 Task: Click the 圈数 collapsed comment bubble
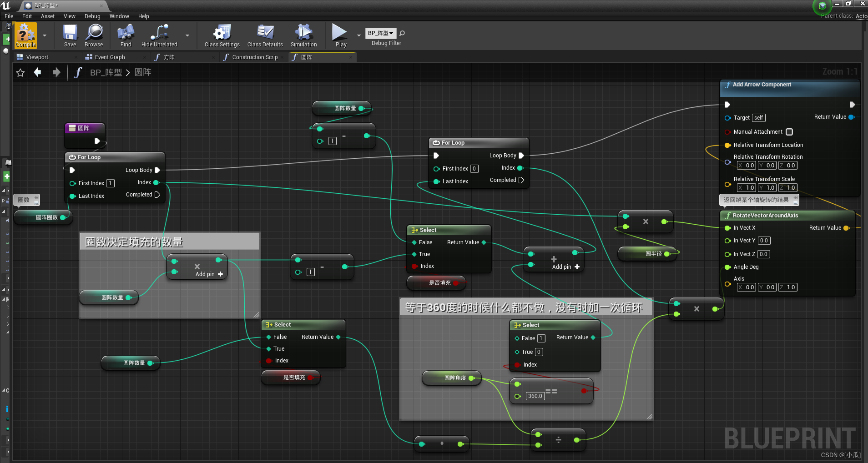tap(26, 200)
